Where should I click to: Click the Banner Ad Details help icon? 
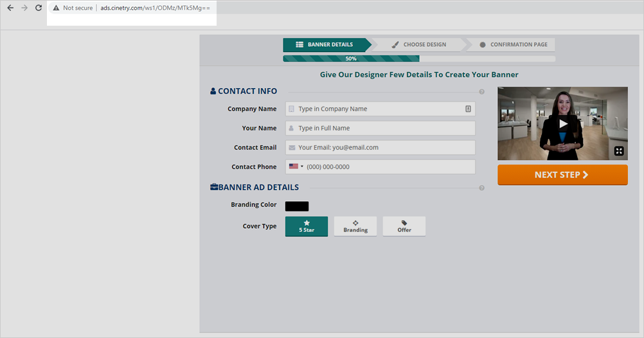point(481,188)
